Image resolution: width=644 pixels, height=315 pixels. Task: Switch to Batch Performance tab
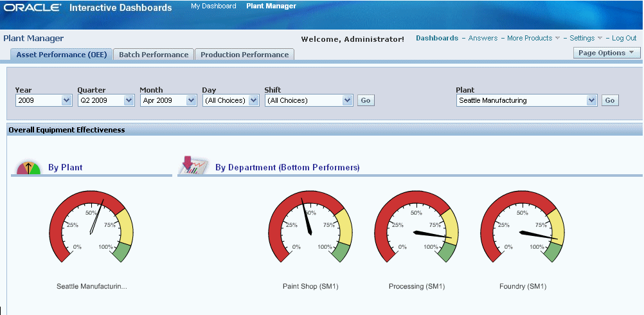point(154,55)
